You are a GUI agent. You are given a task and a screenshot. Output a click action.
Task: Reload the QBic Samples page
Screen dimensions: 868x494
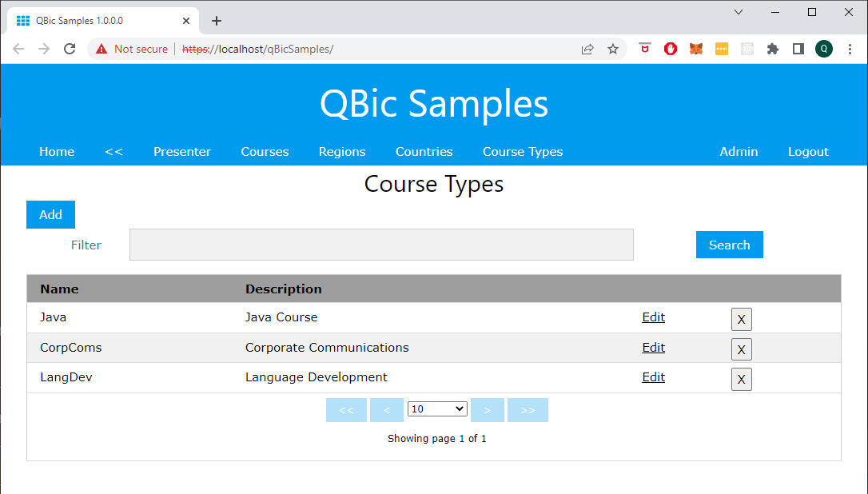click(70, 49)
